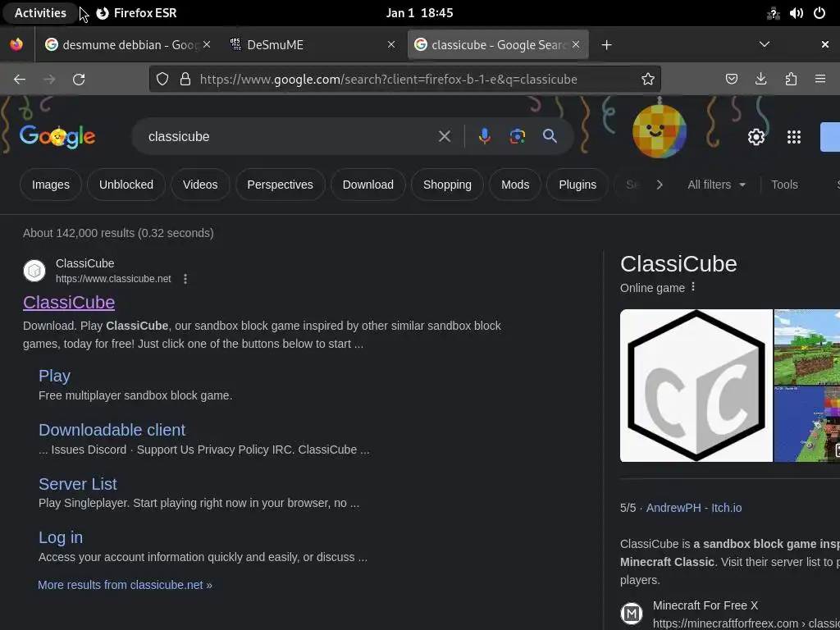Show more filter chips with the right arrow
Screen dimensions: 840x630
pyautogui.click(x=660, y=185)
